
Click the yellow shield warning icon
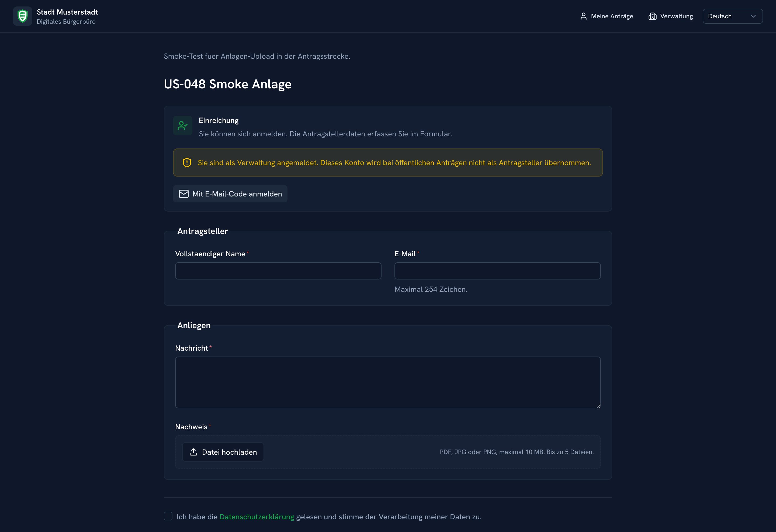(187, 163)
